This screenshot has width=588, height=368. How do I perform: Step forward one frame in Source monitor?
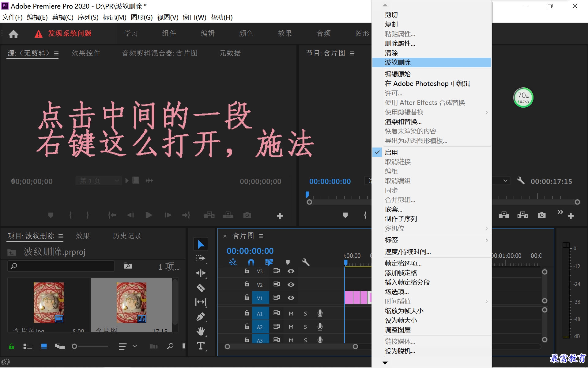point(168,215)
